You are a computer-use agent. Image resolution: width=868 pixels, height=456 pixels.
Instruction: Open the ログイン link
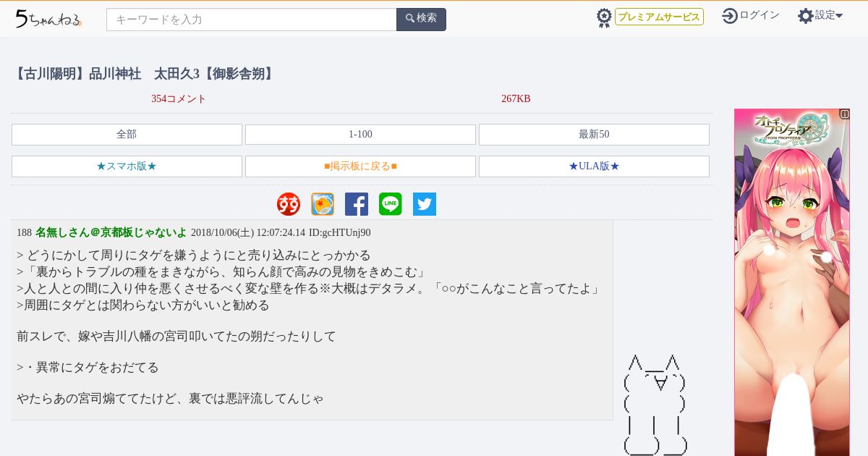click(x=759, y=15)
